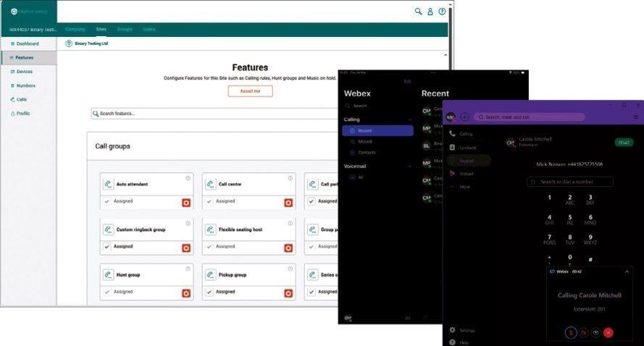Screen dimensions: 644x346
Task: Click the Search, meet and call bar
Action: tap(530, 117)
